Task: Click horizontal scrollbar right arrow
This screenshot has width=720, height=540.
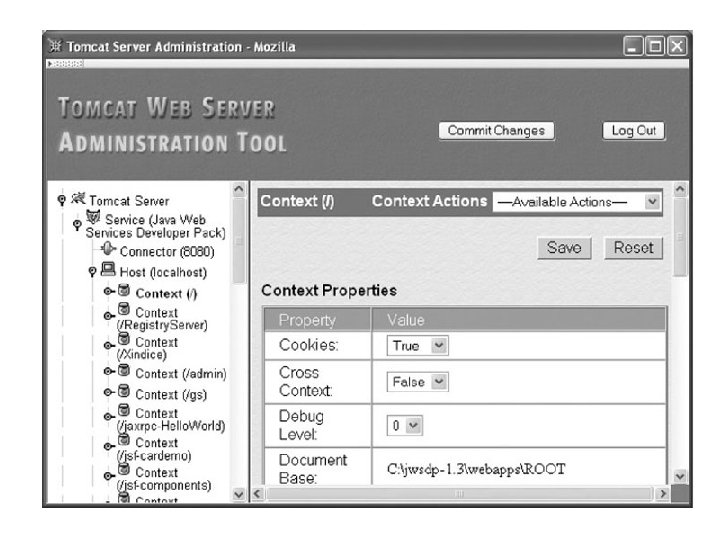Action: [662, 494]
